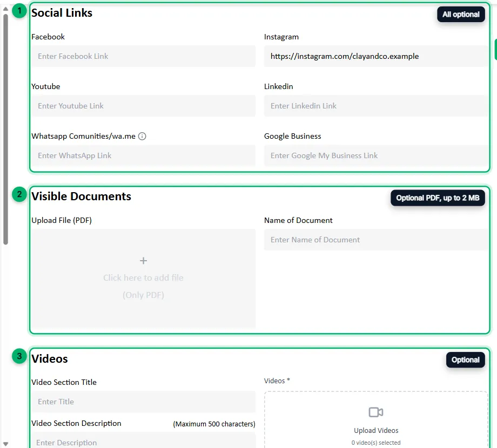
Task: Focus the Youtube link input field
Action: pos(143,106)
